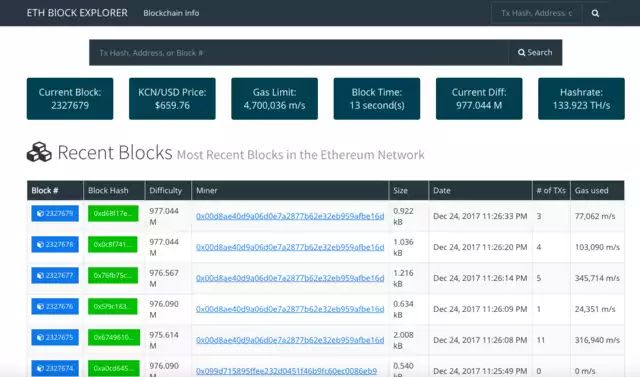Viewport: 640px width, 377px height.
Task: Select date Dec 24, 2017 11:26:08 PM
Action: point(480,340)
